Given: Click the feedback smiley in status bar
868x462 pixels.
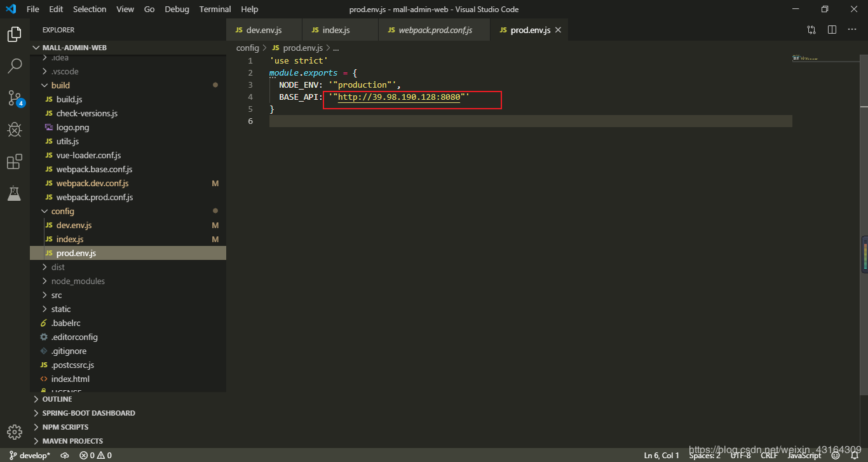Looking at the screenshot, I should click(x=836, y=455).
